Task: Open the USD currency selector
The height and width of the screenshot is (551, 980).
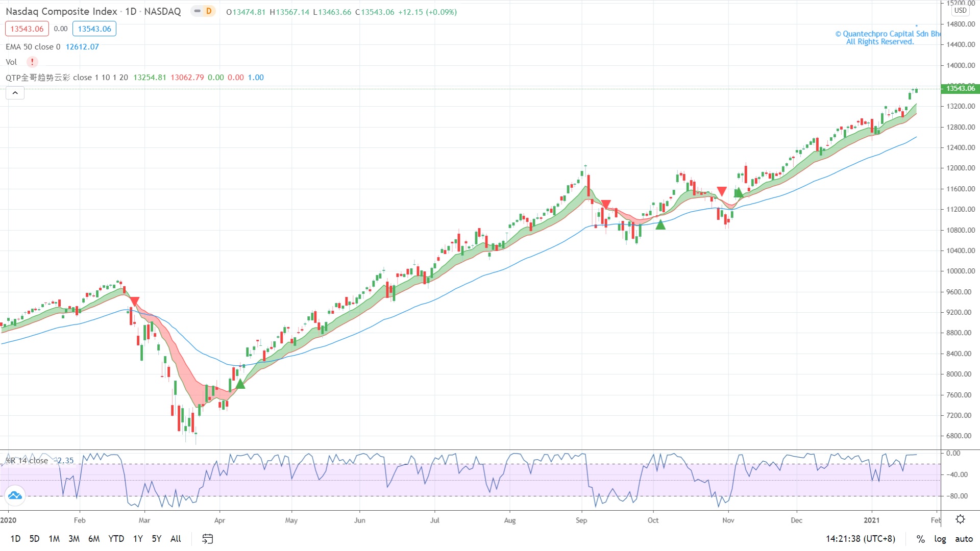Action: pos(960,10)
